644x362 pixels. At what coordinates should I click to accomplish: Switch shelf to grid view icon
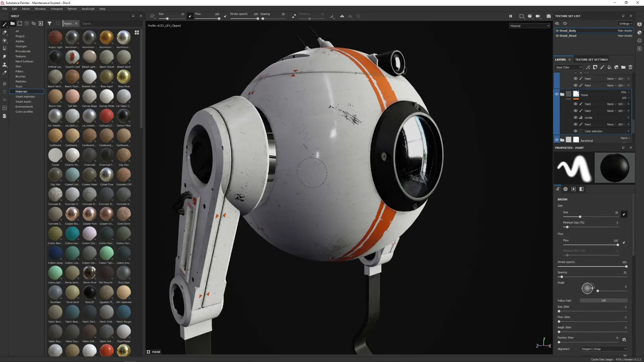click(137, 33)
